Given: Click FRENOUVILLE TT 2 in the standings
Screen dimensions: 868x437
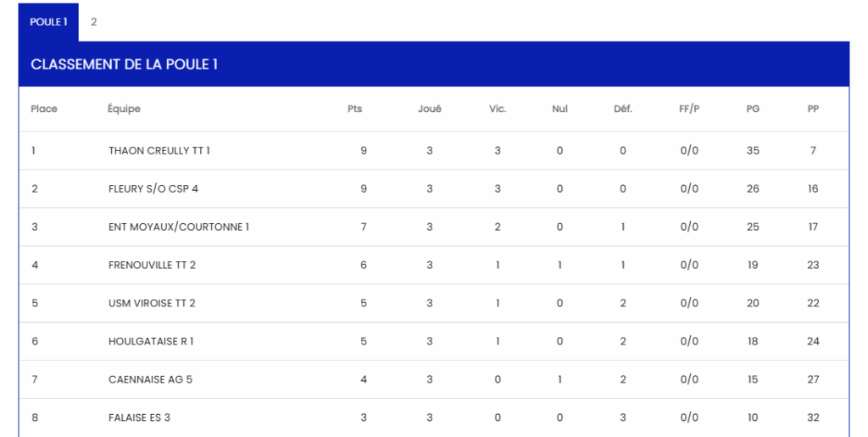Looking at the screenshot, I should pyautogui.click(x=152, y=266).
